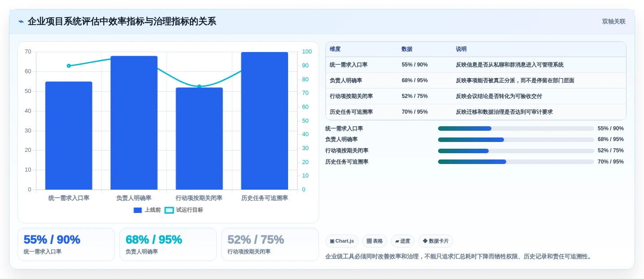Open the 52% / 75% data card
Image resolution: width=644 pixels, height=279 pixels.
point(270,244)
